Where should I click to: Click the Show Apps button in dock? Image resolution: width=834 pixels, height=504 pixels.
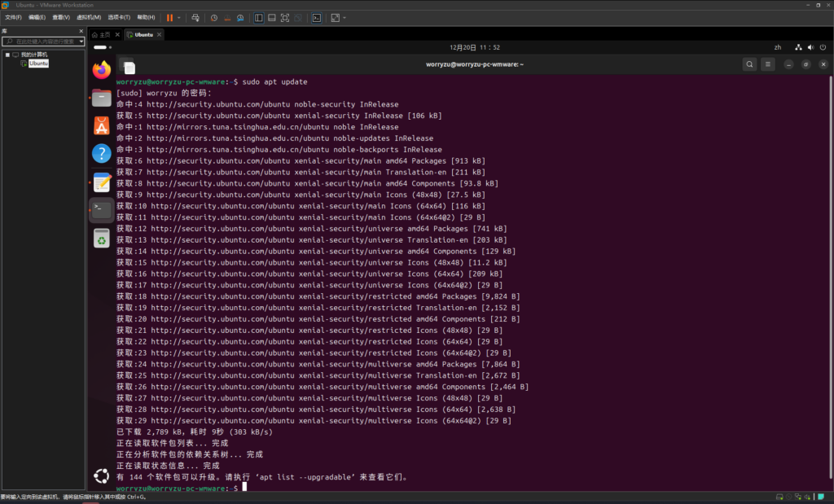101,476
